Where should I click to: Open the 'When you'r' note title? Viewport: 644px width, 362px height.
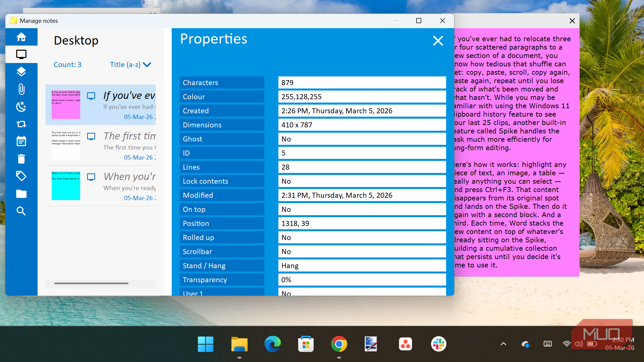(129, 177)
